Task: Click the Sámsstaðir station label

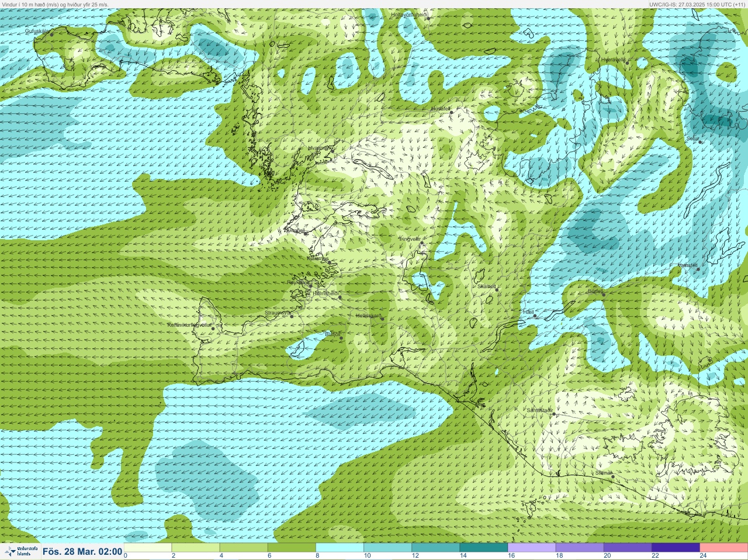Action: pos(539,410)
